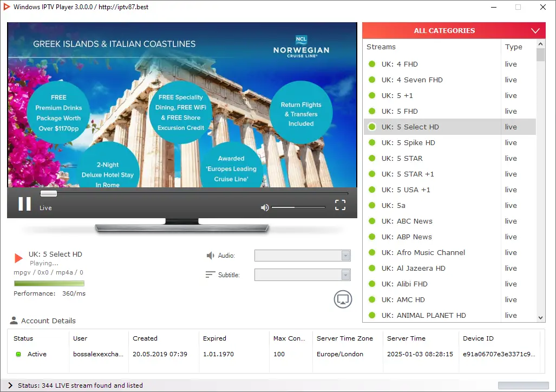Select stream UK: 5 STAR
The image size is (556, 392).
(x=450, y=158)
